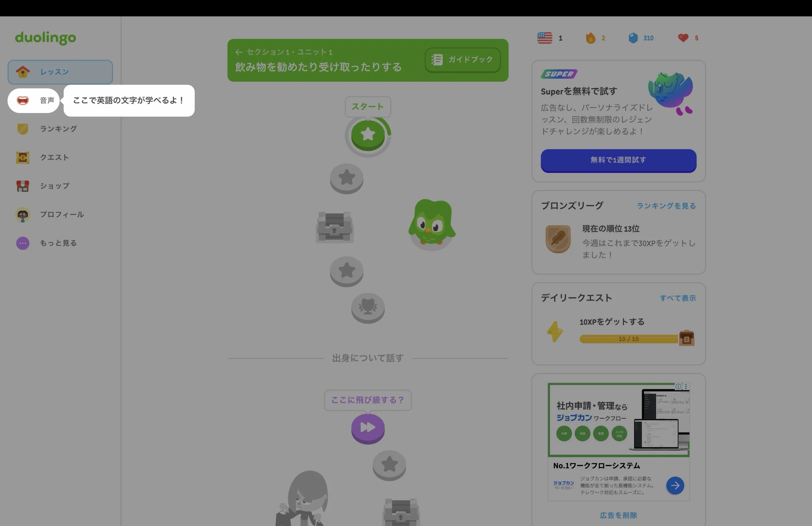This screenshot has width=812, height=526.
Task: Click the US flag course icon
Action: pyautogui.click(x=545, y=38)
